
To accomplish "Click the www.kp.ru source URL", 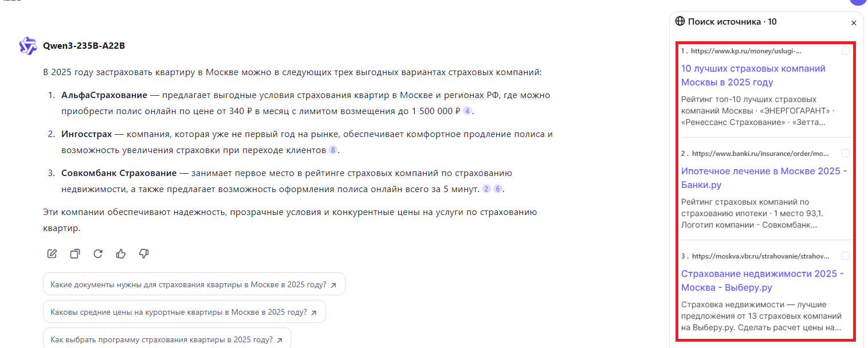I will tap(747, 51).
